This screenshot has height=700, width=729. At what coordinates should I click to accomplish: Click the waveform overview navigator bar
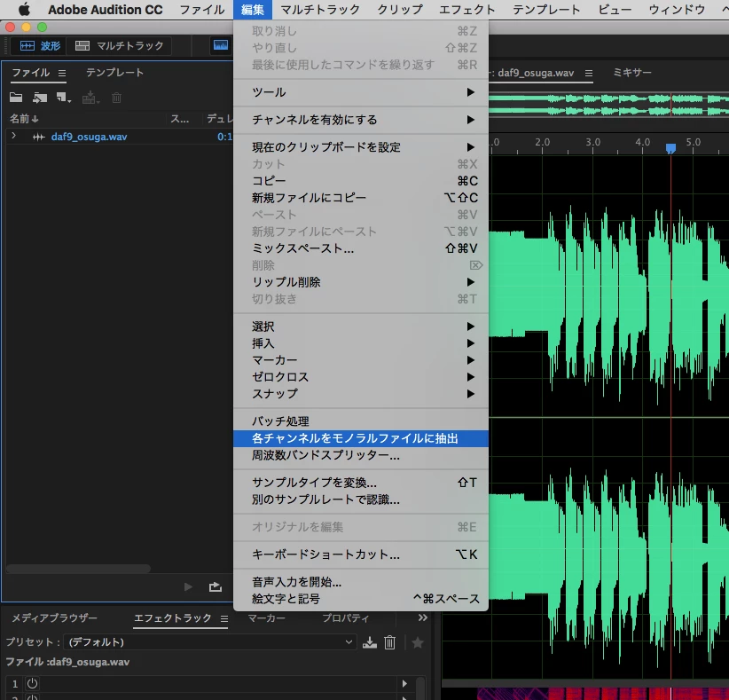(608, 105)
